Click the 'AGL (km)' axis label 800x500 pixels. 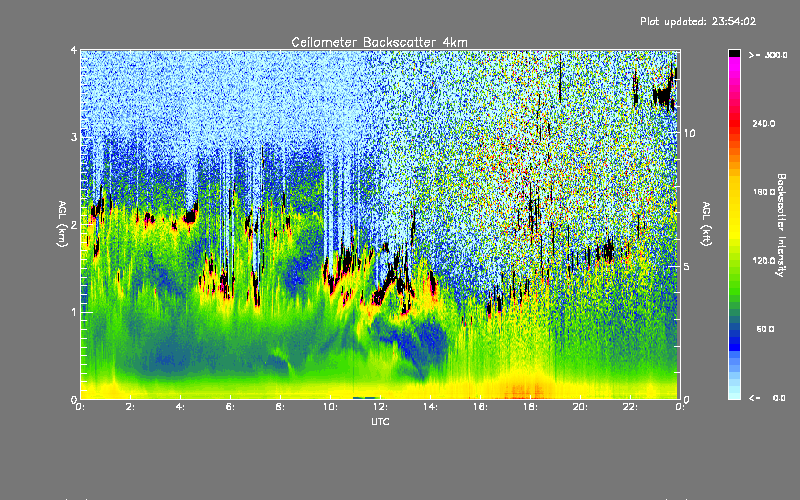pos(62,224)
